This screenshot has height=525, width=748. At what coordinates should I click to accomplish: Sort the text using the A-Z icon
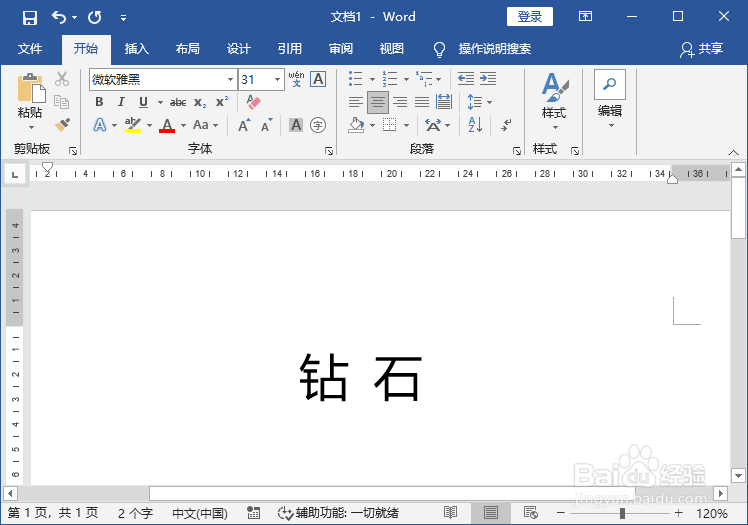pyautogui.click(x=475, y=125)
